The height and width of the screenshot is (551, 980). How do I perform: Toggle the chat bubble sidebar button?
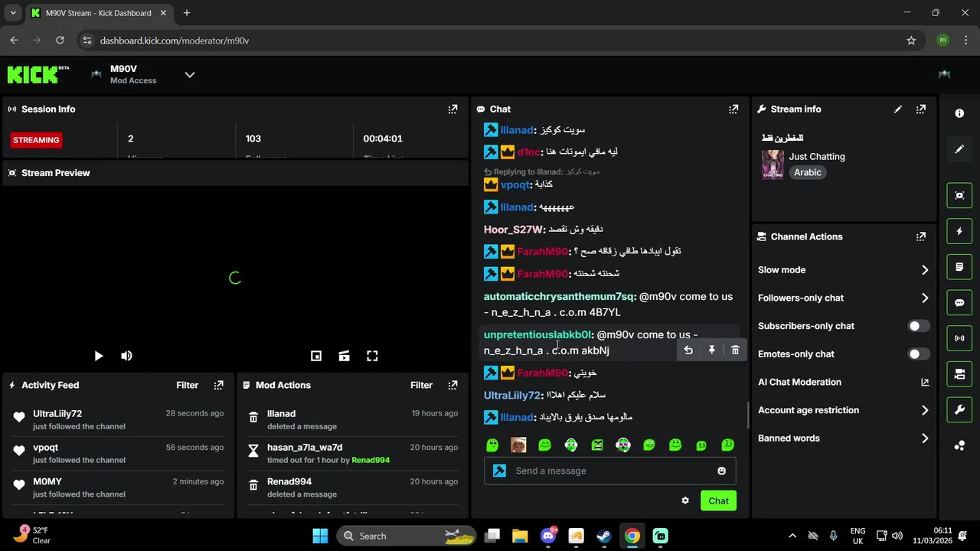click(959, 302)
